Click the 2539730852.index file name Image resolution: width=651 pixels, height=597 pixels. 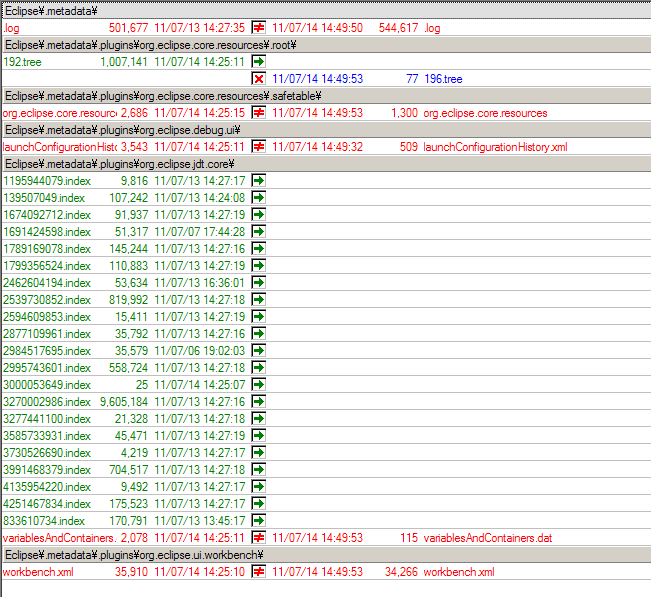47,300
